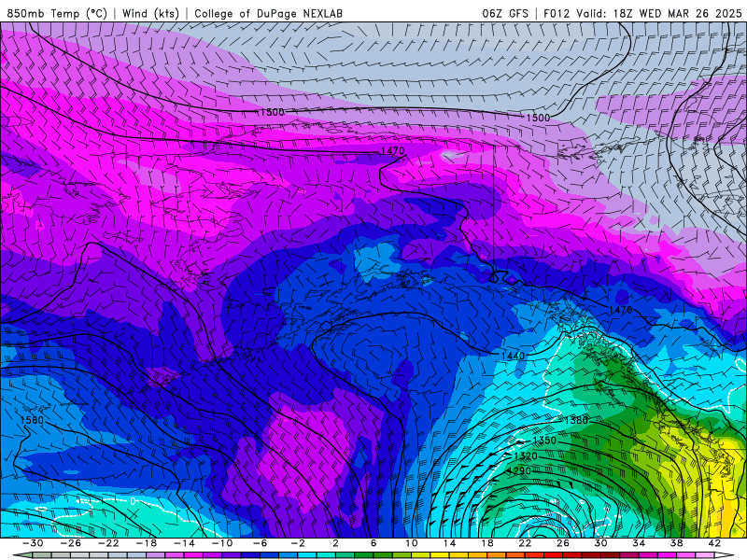Click the 1440 height contour label
The width and height of the screenshot is (747, 560).
pyautogui.click(x=513, y=356)
